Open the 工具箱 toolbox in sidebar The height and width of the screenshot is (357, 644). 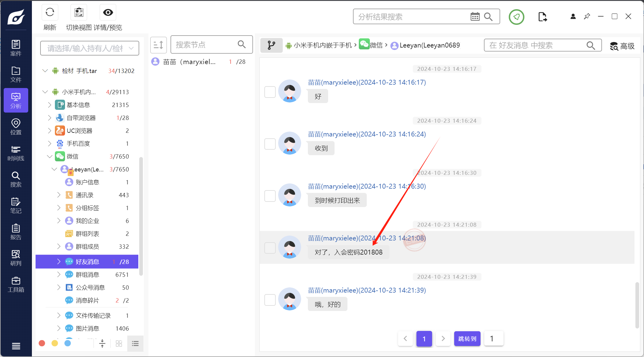16,284
